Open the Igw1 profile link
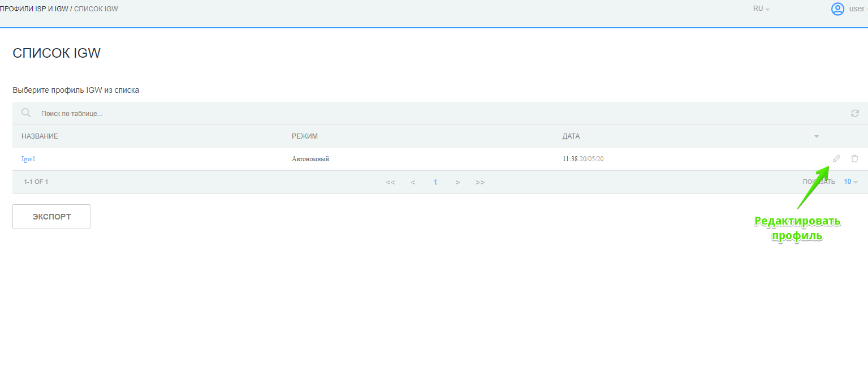The width and height of the screenshot is (868, 383). (x=28, y=159)
